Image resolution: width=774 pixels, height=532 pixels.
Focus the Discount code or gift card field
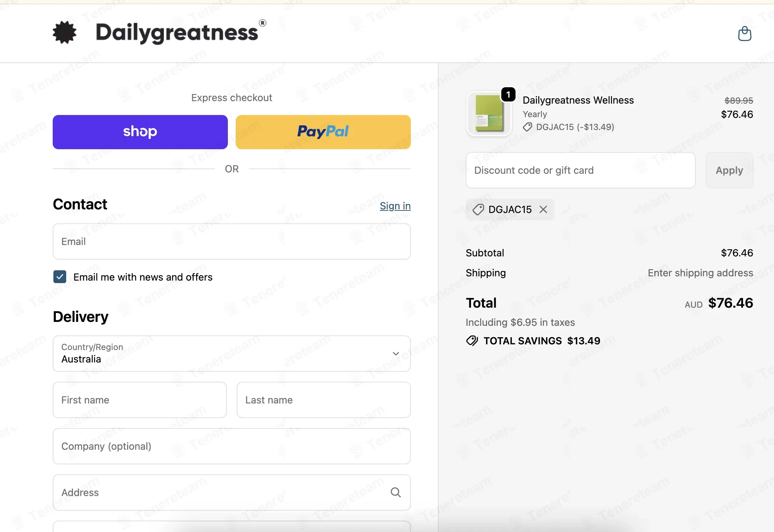(581, 170)
